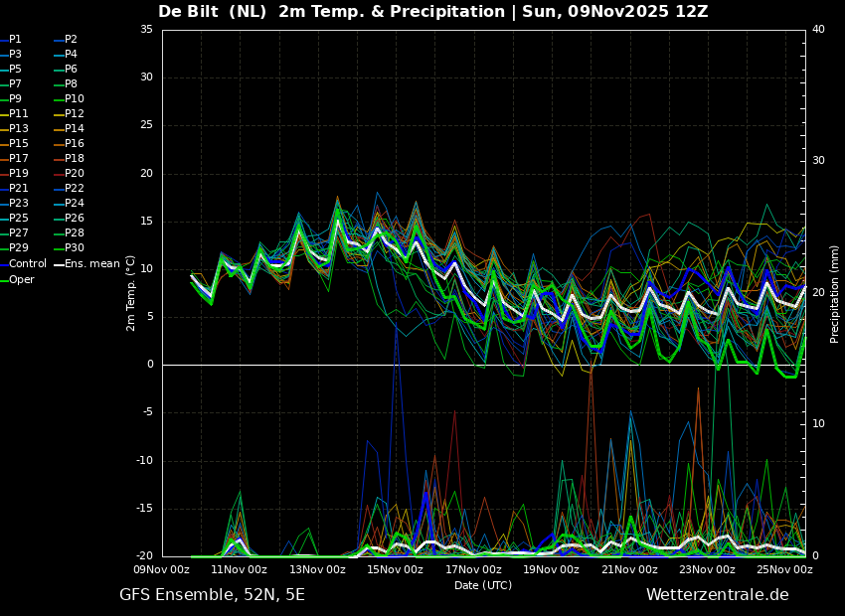
Task: Click the Control legend entry
Action: (x=23, y=264)
